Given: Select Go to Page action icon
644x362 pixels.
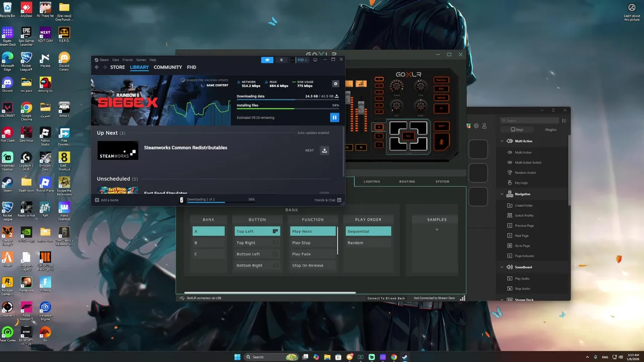Looking at the screenshot, I should pyautogui.click(x=510, y=246).
